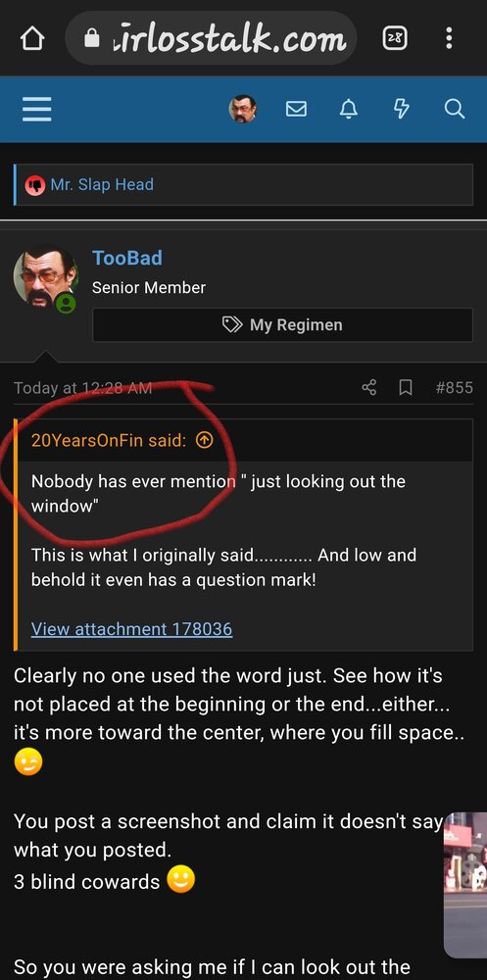Open the conversations envelope icon
The image size is (487, 980).
[x=296, y=109]
